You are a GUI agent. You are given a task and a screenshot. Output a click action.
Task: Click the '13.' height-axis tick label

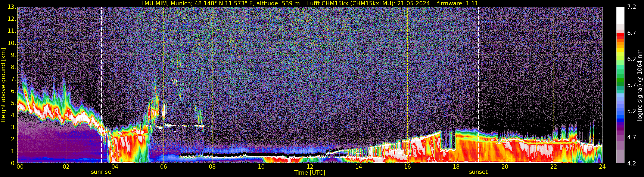click(x=12, y=7)
